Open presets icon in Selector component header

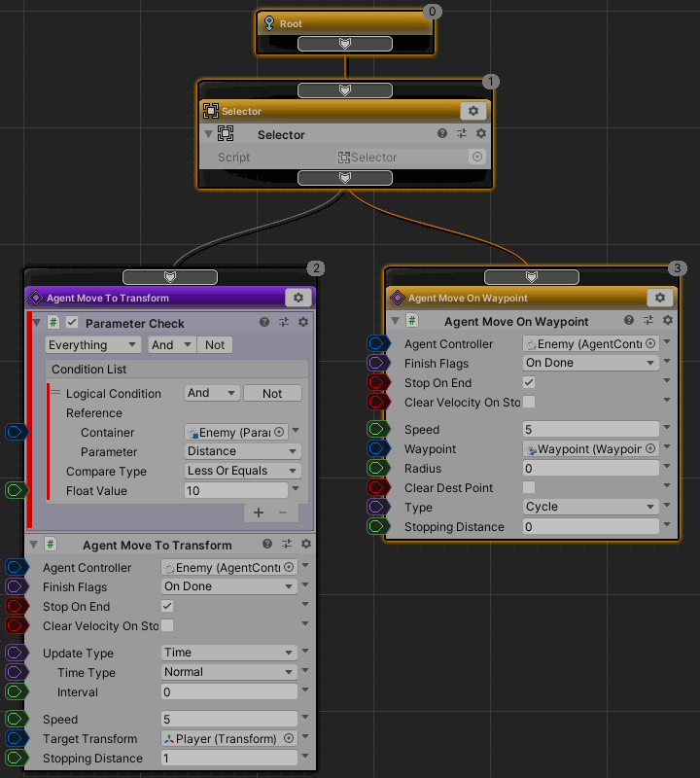click(x=462, y=134)
